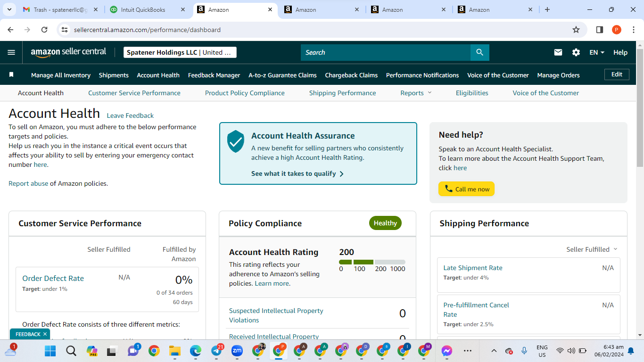View site information icon in the address bar
The width and height of the screenshot is (644, 362).
pyautogui.click(x=65, y=30)
